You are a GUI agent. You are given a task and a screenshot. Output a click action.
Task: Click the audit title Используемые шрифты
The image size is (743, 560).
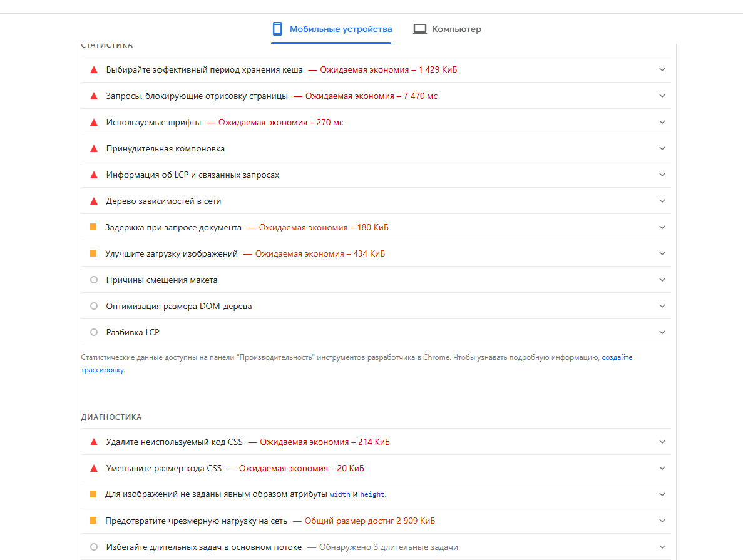pos(153,122)
